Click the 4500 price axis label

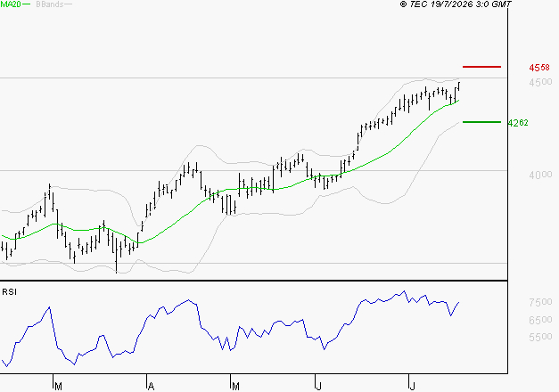(540, 82)
